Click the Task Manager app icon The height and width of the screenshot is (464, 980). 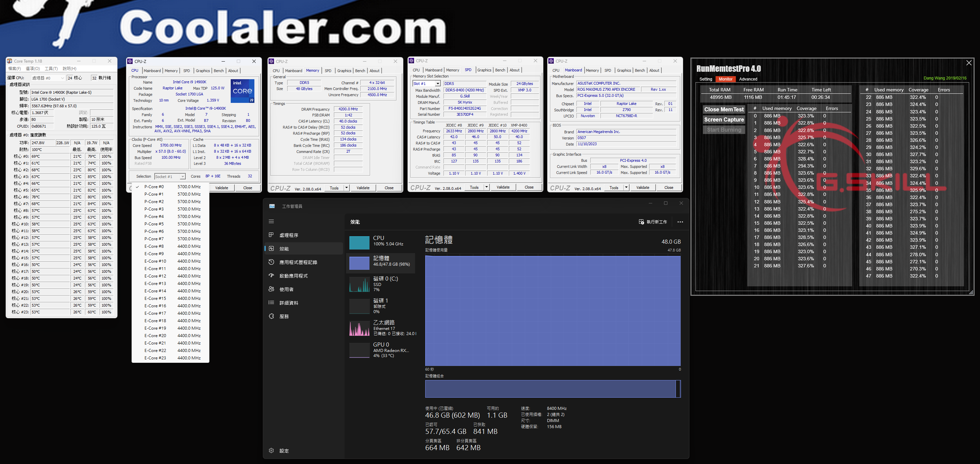pyautogui.click(x=272, y=206)
